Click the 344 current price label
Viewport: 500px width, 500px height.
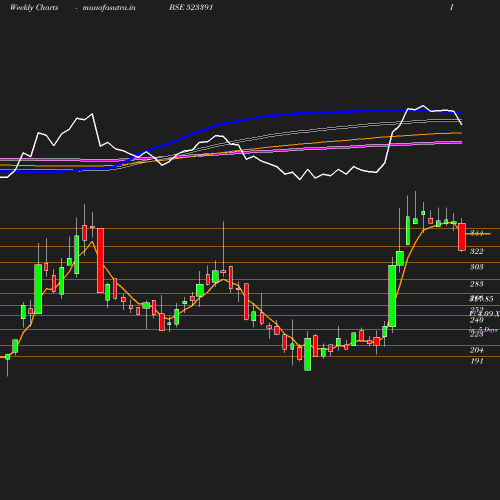pos(477,233)
